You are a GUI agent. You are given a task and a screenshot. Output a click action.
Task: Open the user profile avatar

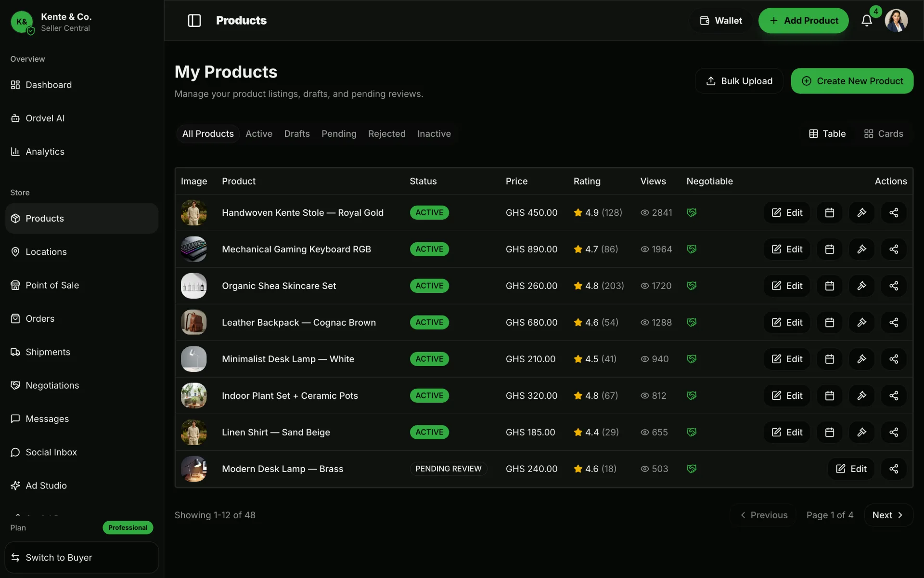[896, 20]
